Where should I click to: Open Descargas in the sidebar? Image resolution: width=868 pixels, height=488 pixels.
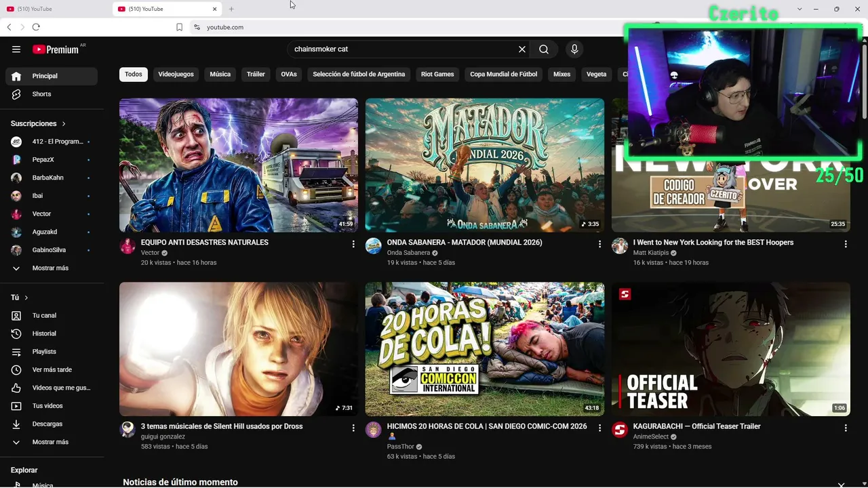tap(52, 424)
